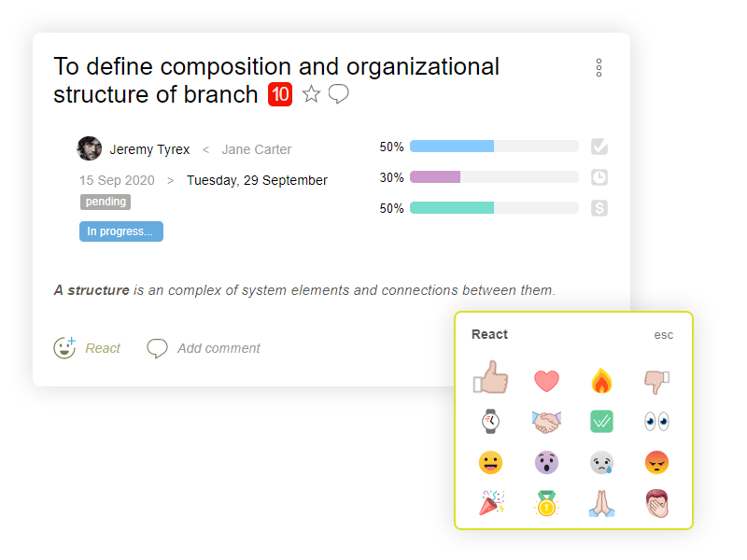
Task: Open the Tuesday, 29 September due date
Action: tap(257, 180)
